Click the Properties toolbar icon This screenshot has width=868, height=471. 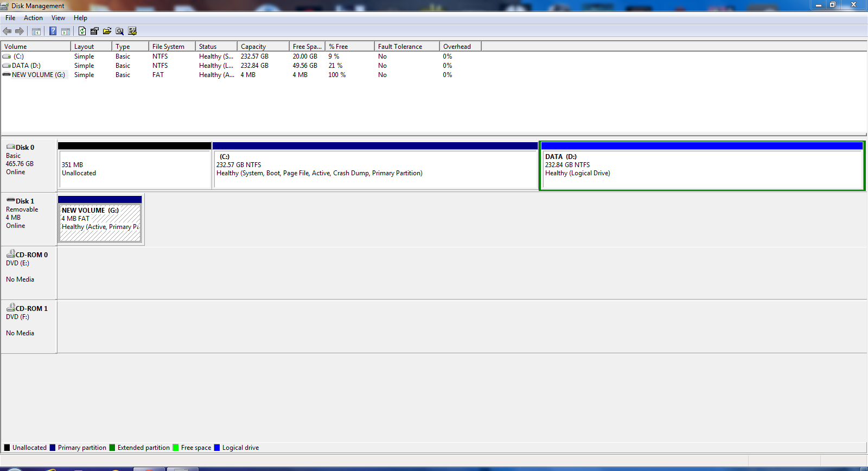coord(94,31)
